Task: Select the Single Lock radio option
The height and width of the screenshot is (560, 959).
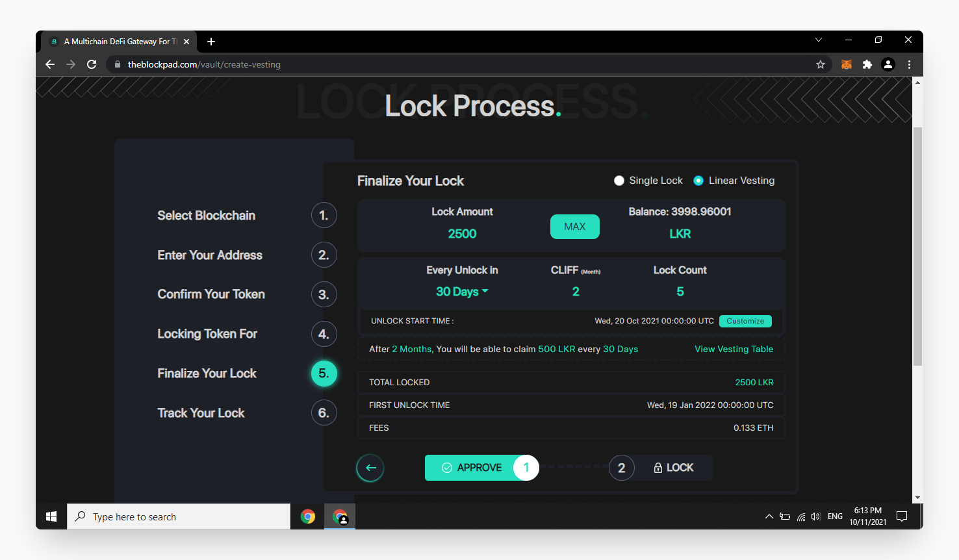Action: click(x=648, y=181)
